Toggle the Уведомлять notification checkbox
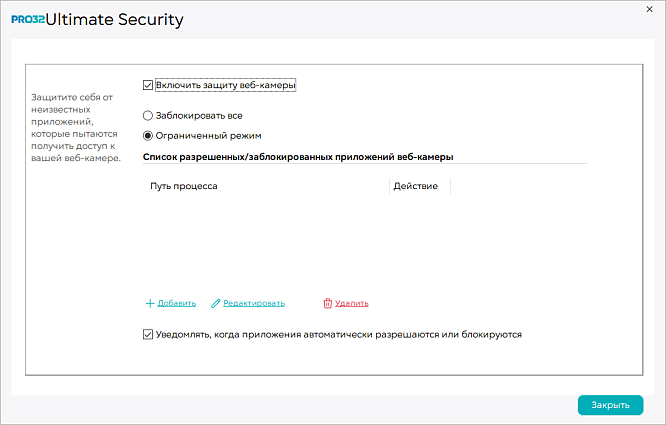 (148, 335)
